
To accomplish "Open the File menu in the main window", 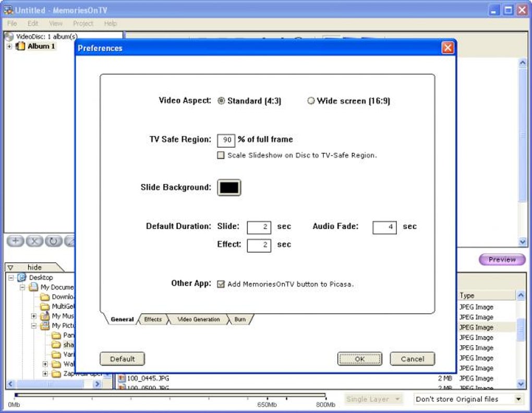I will (x=12, y=23).
